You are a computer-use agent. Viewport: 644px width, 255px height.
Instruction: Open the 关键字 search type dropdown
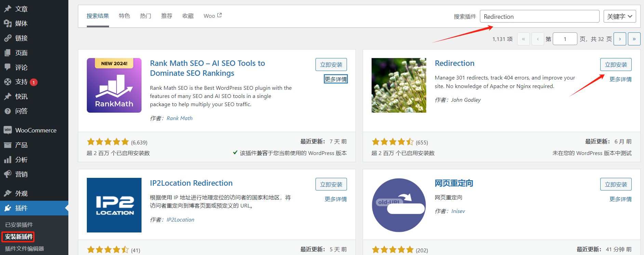[619, 16]
